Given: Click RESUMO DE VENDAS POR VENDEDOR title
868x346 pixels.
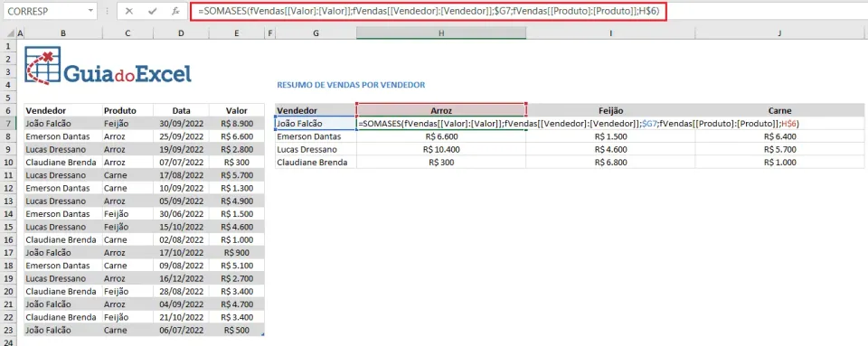Looking at the screenshot, I should [x=351, y=85].
